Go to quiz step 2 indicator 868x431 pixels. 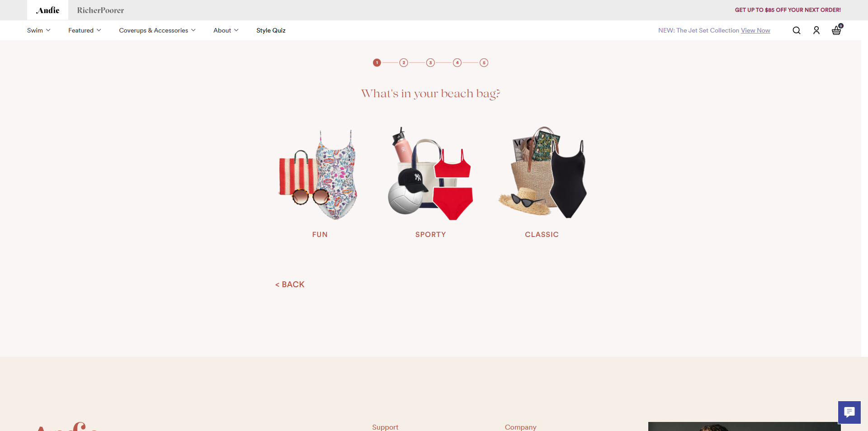404,62
